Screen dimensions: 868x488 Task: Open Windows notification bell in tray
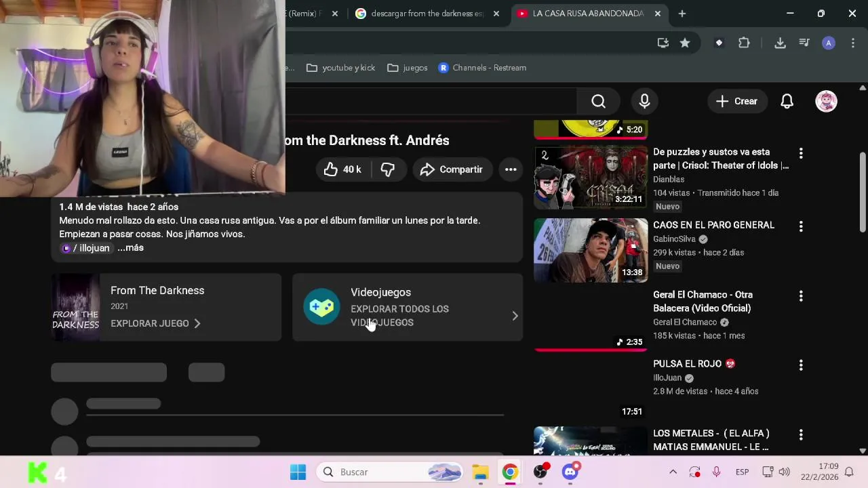(849, 472)
